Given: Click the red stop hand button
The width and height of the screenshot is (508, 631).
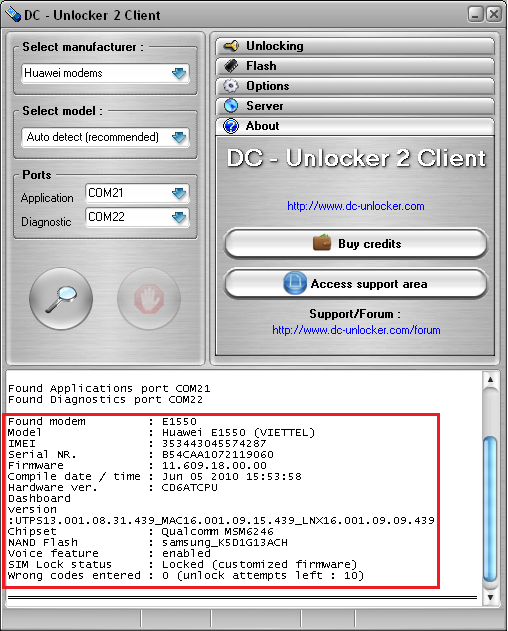Looking at the screenshot, I should click(149, 299).
